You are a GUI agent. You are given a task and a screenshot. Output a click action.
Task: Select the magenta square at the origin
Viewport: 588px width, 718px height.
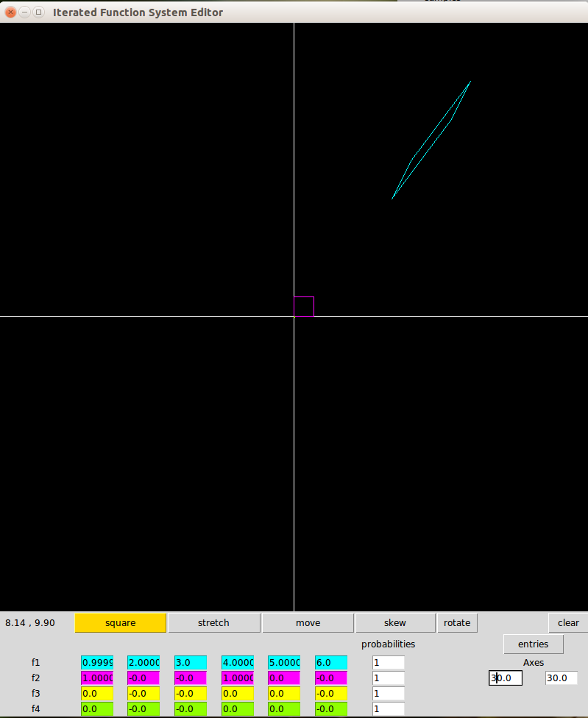pyautogui.click(x=304, y=307)
